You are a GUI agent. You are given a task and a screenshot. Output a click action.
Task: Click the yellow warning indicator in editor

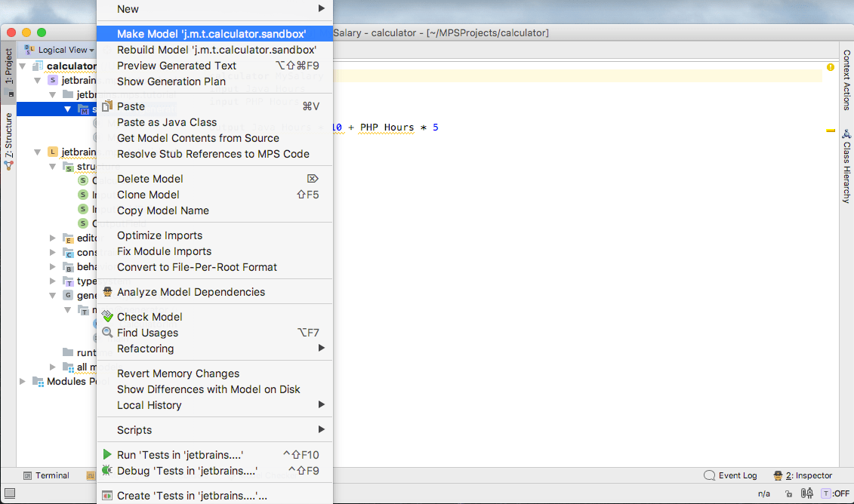click(831, 67)
